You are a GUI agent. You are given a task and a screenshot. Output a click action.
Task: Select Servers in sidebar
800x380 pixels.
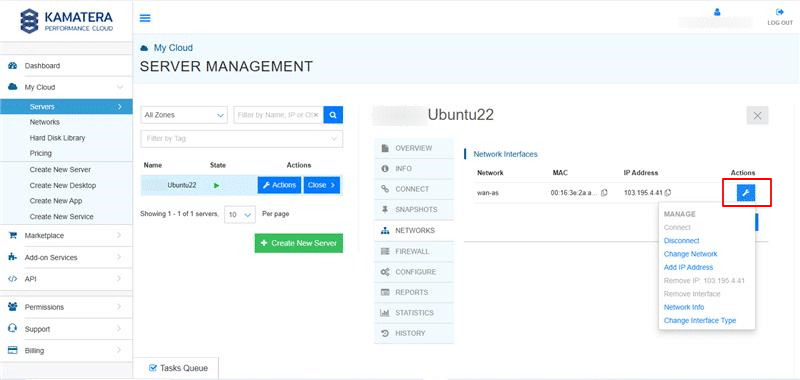click(66, 107)
